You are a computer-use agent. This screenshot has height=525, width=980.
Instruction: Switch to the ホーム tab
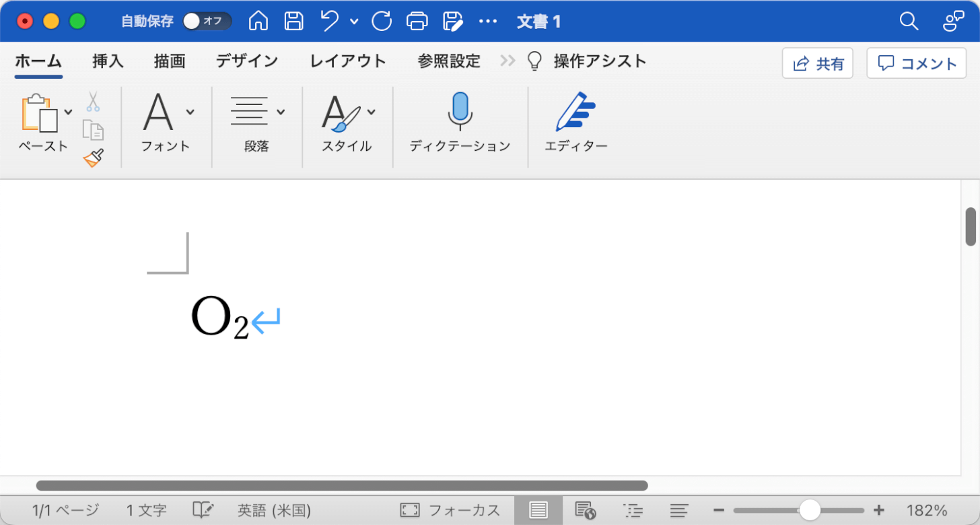(38, 62)
